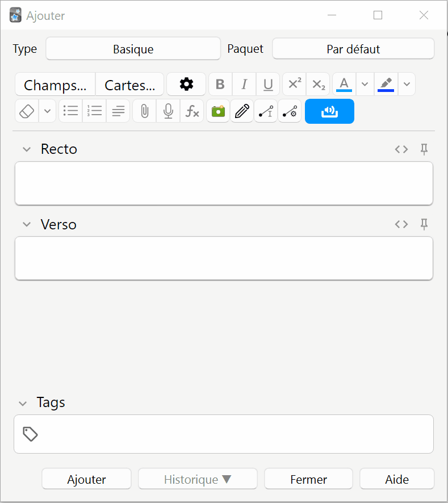The height and width of the screenshot is (503, 448).
Task: Click the green camera add-on icon
Action: click(x=218, y=111)
